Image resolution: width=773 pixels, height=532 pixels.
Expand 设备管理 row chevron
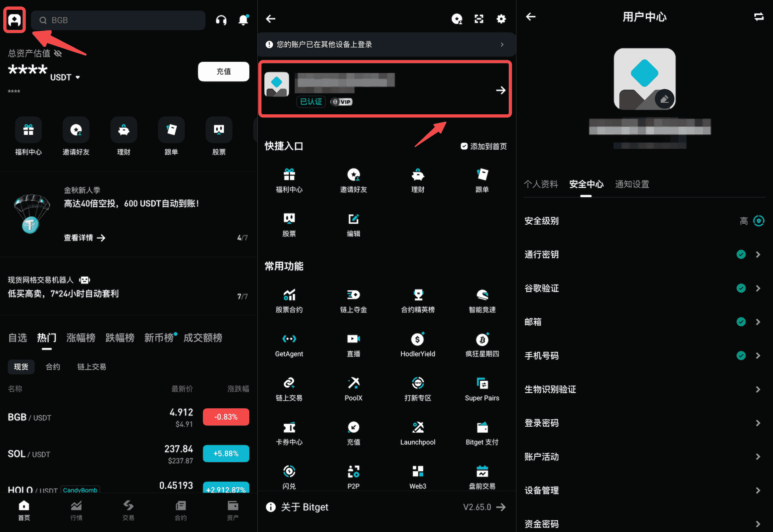click(x=758, y=491)
